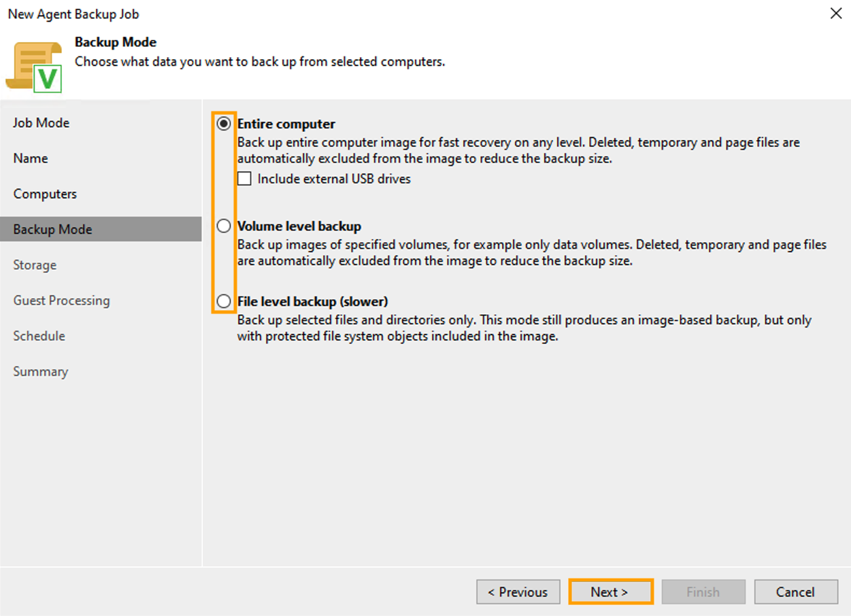The height and width of the screenshot is (616, 851).
Task: Open the Name wizard step
Action: [x=30, y=158]
